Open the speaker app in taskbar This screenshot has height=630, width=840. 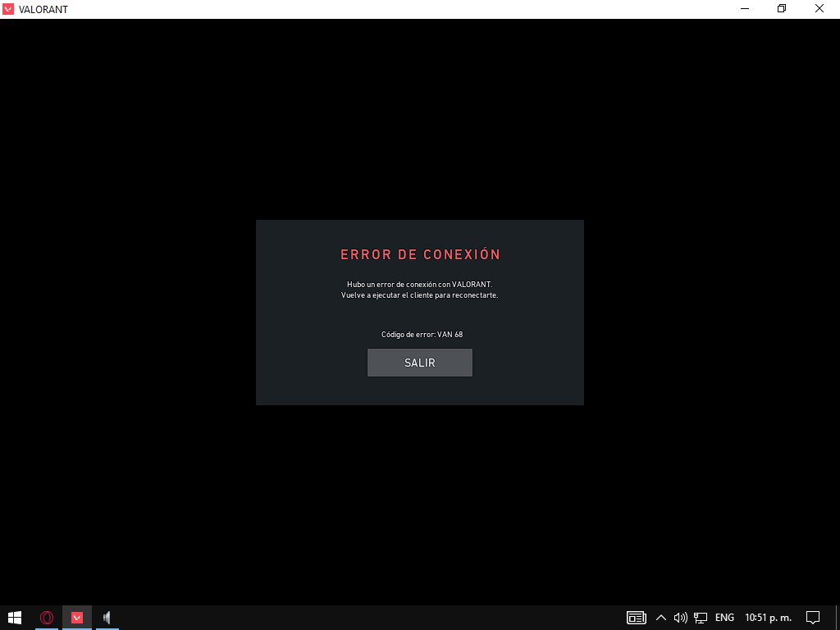tap(107, 618)
